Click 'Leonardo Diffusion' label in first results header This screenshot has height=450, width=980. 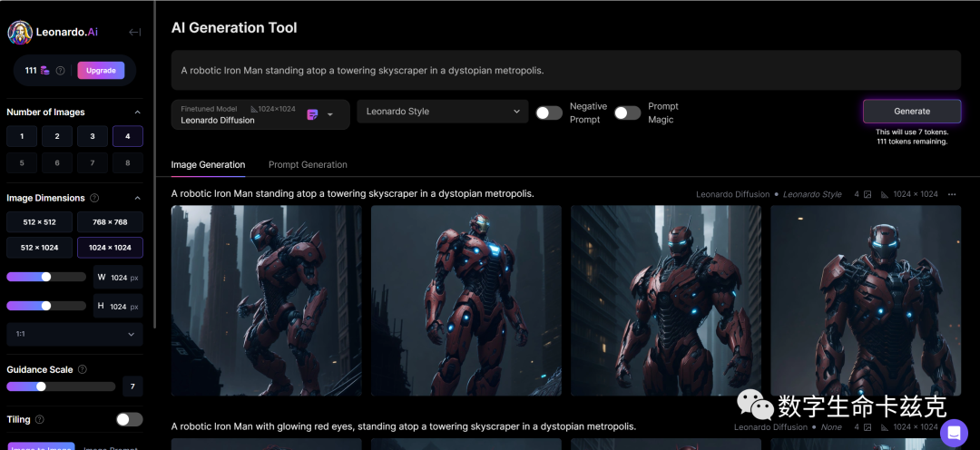(x=732, y=194)
